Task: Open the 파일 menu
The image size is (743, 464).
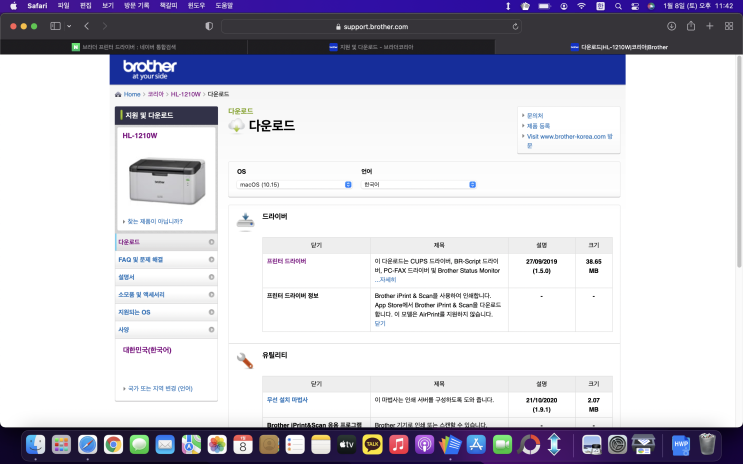Action: pyautogui.click(x=63, y=6)
